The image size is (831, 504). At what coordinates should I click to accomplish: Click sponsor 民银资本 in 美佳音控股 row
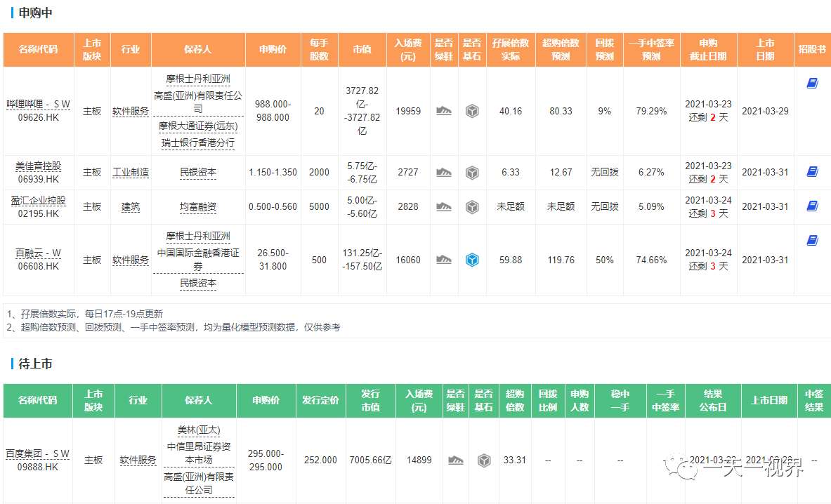198,173
